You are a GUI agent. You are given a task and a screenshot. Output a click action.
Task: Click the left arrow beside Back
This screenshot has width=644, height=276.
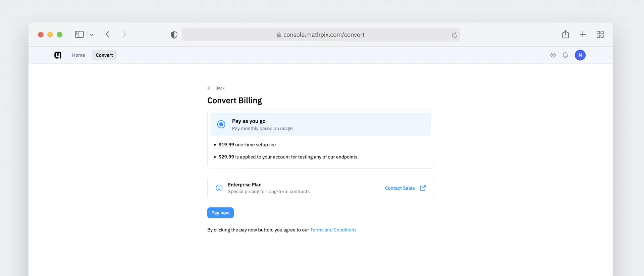[x=209, y=88]
